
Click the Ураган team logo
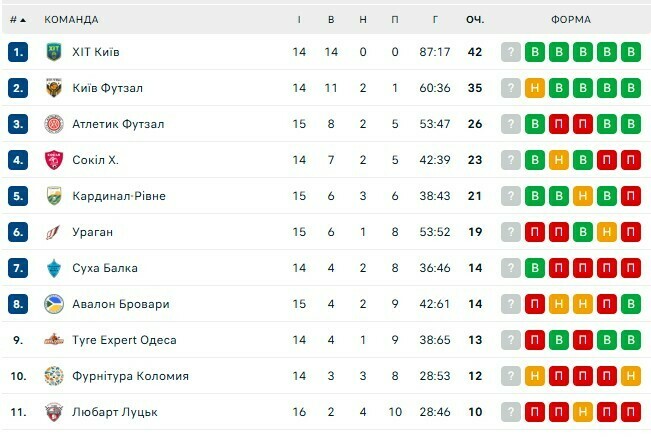pos(54,232)
